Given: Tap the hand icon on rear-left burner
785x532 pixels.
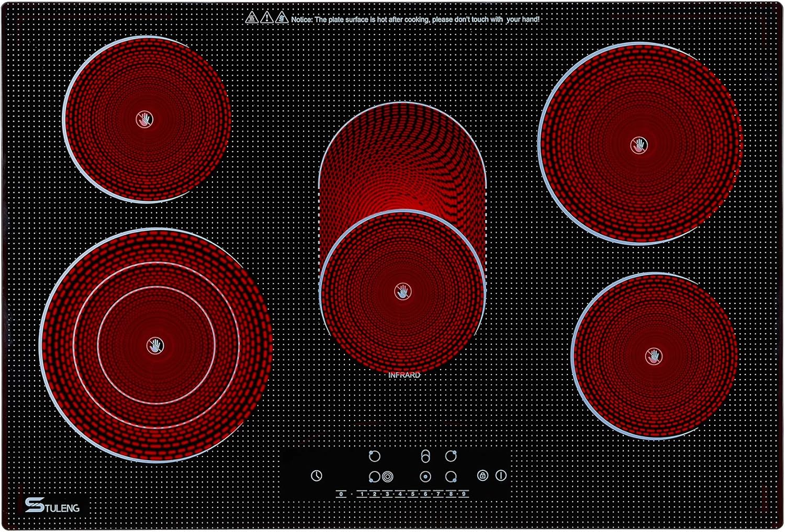Looking at the screenshot, I should (x=144, y=119).
